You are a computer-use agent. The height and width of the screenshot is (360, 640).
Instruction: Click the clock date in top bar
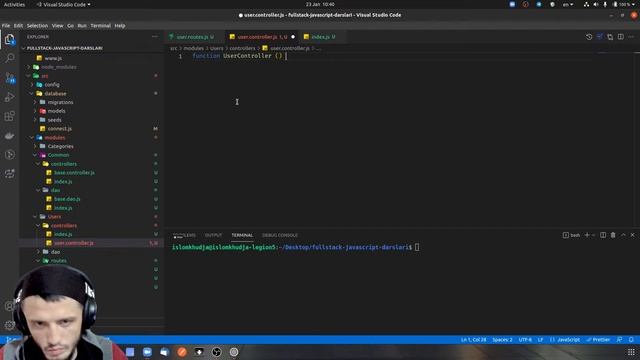tap(320, 4)
